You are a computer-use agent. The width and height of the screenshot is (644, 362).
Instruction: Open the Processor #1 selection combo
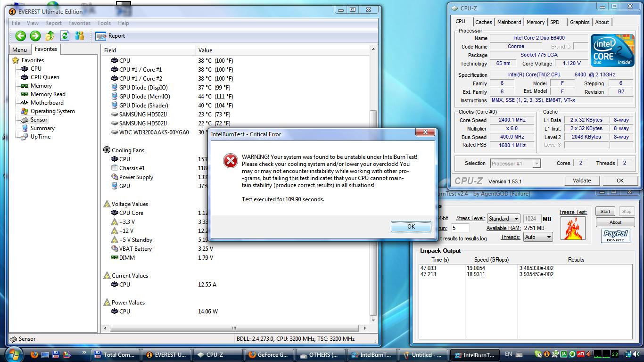click(x=515, y=164)
